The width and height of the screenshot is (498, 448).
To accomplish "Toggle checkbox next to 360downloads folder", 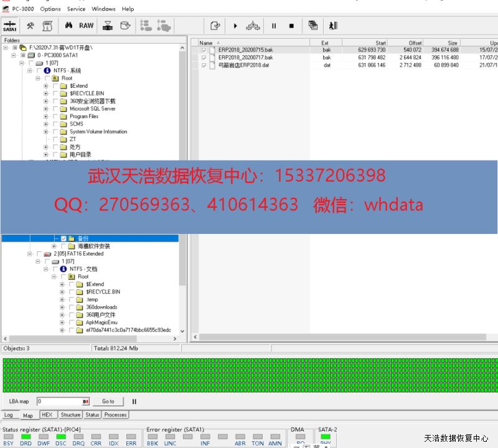I will click(x=72, y=307).
